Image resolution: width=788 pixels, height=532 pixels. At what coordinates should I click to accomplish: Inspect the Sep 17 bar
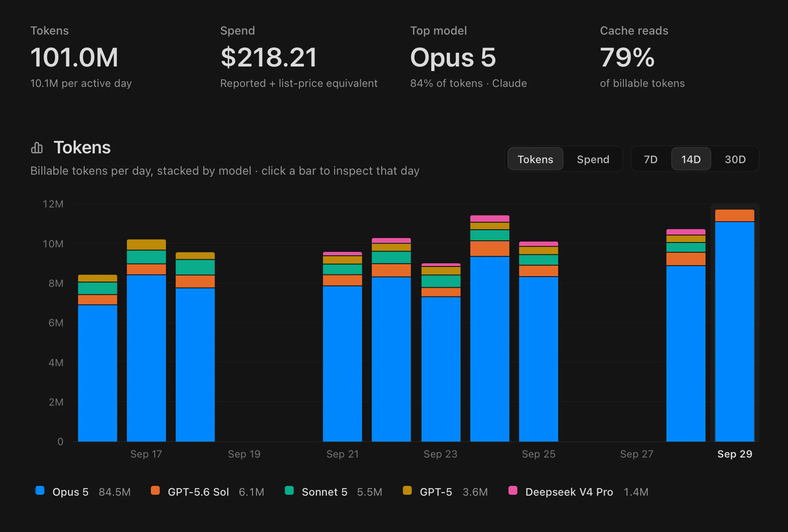[x=146, y=340]
